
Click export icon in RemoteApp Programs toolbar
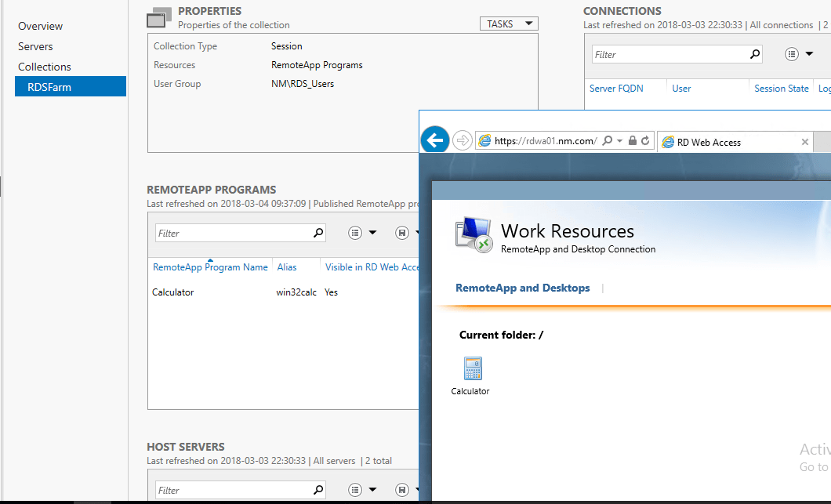coord(402,232)
